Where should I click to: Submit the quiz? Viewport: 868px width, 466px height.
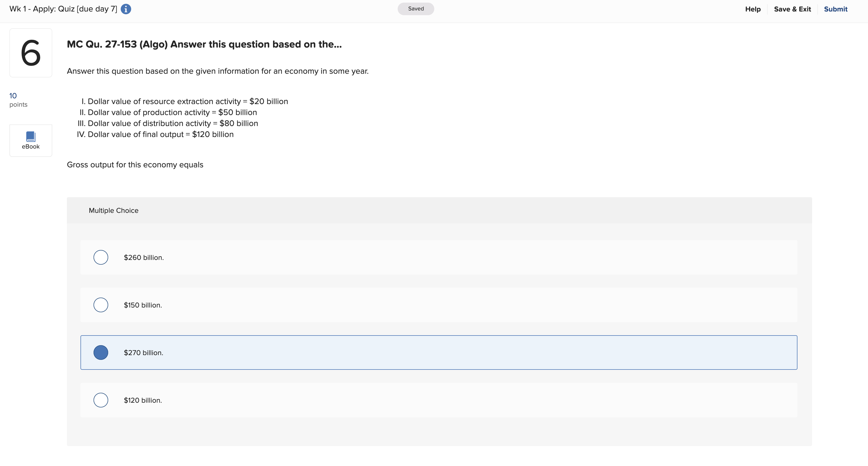click(836, 9)
